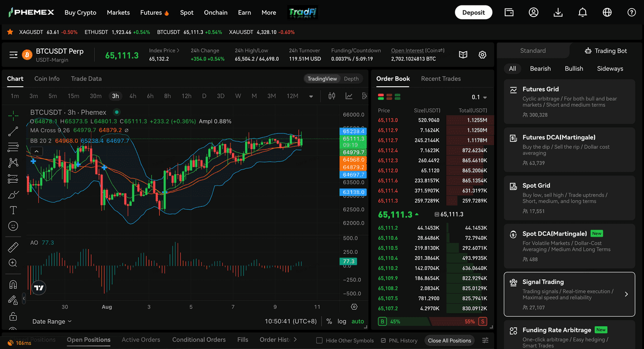Click the buy/sell 45% 55% ratio bar
This screenshot has width=644, height=349.
(433, 321)
